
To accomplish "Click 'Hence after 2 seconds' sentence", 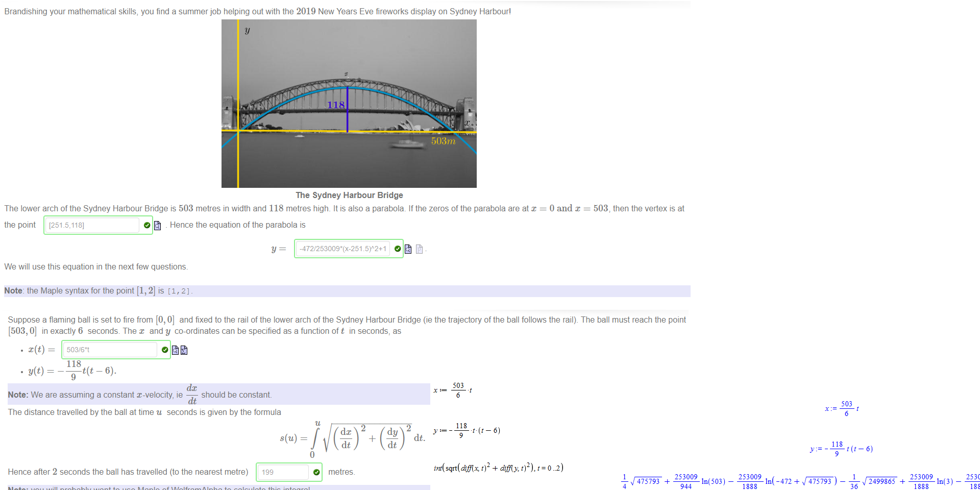I will pyautogui.click(x=128, y=472).
